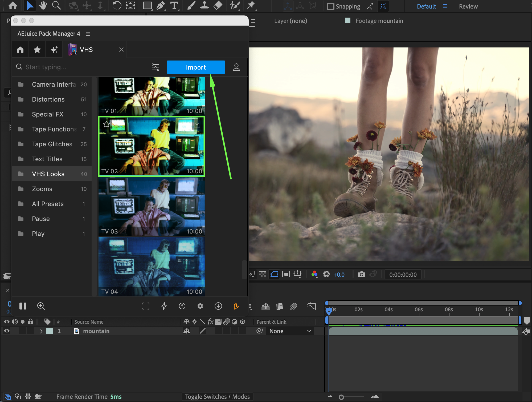Select the Rectangle shape tool

147,6
